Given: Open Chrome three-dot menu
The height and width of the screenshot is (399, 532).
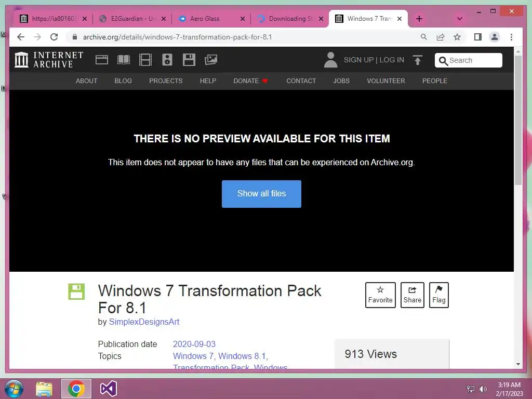Looking at the screenshot, I should pos(511,37).
